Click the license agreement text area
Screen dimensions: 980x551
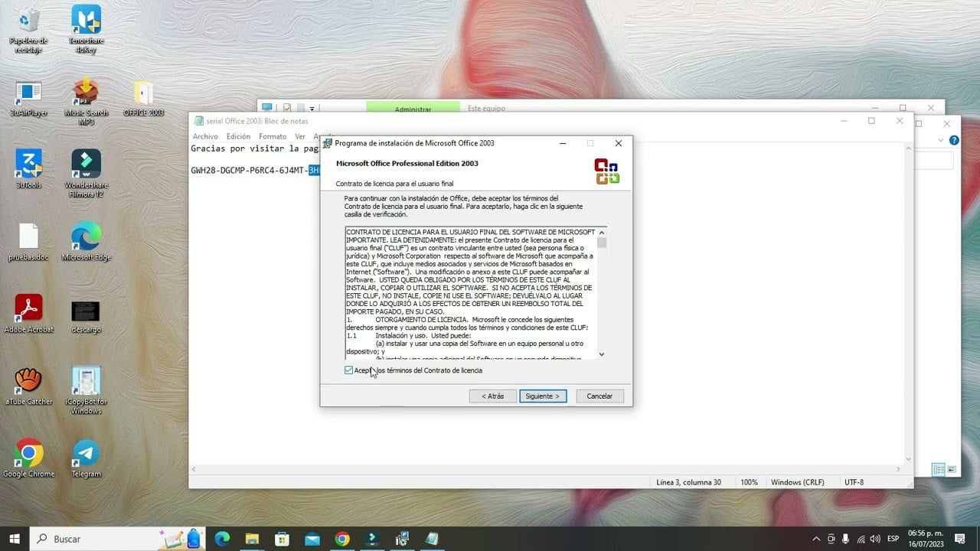[x=471, y=293]
